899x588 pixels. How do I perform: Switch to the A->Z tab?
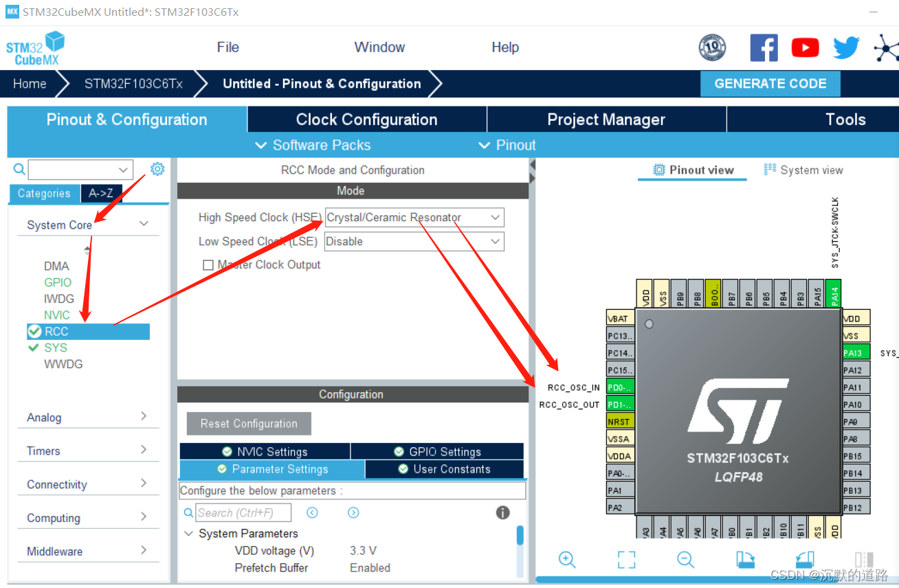[x=101, y=193]
